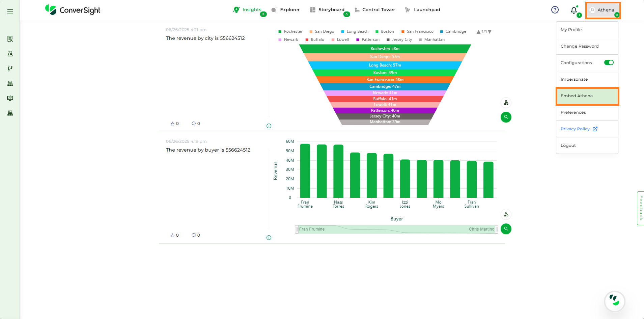Click the green search button beside funnel chart

click(x=506, y=117)
